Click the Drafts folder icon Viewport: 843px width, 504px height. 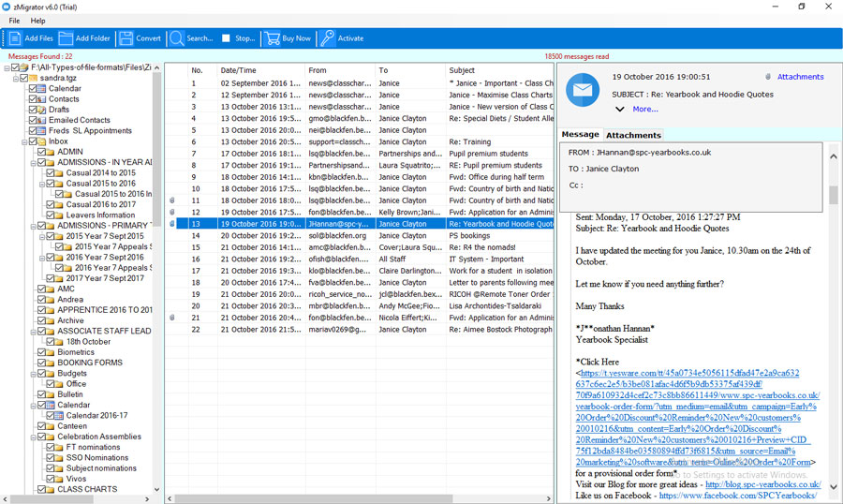(41, 110)
